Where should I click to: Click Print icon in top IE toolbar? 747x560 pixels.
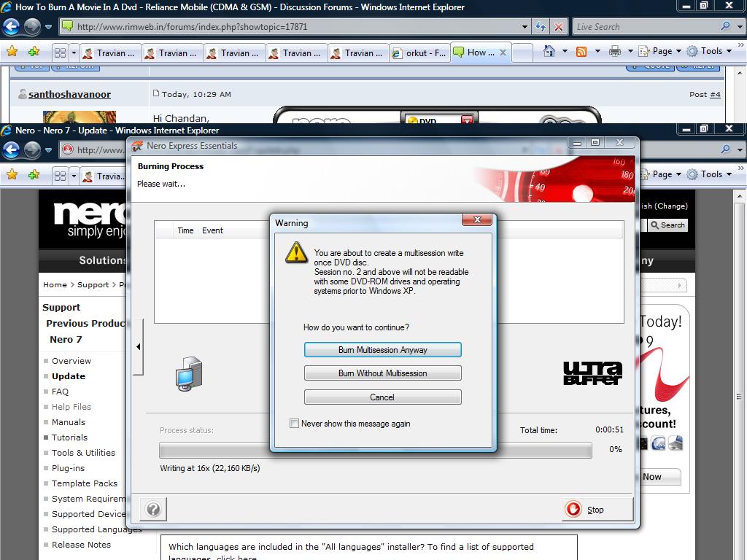pos(614,51)
